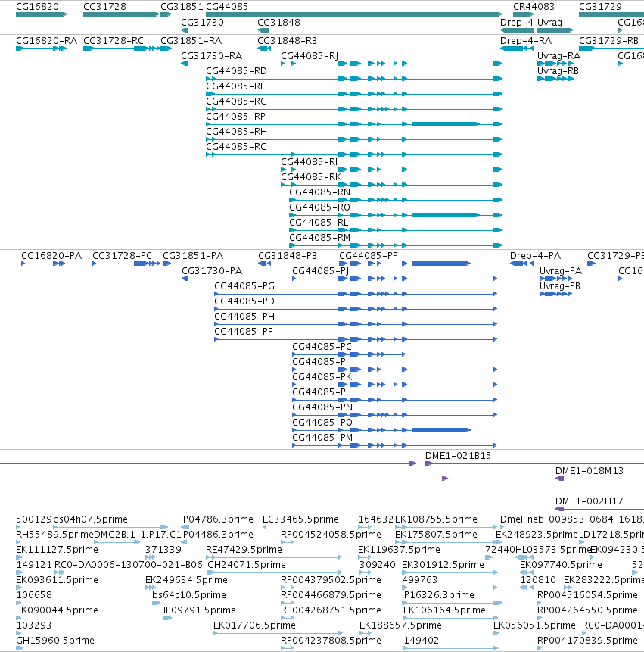This screenshot has height=652, width=644.
Task: Select protein label CG44085-PF
Action: point(243,332)
